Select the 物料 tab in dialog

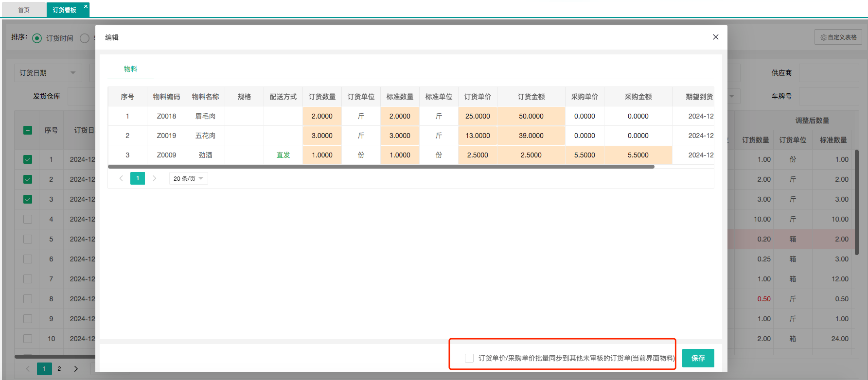(130, 69)
